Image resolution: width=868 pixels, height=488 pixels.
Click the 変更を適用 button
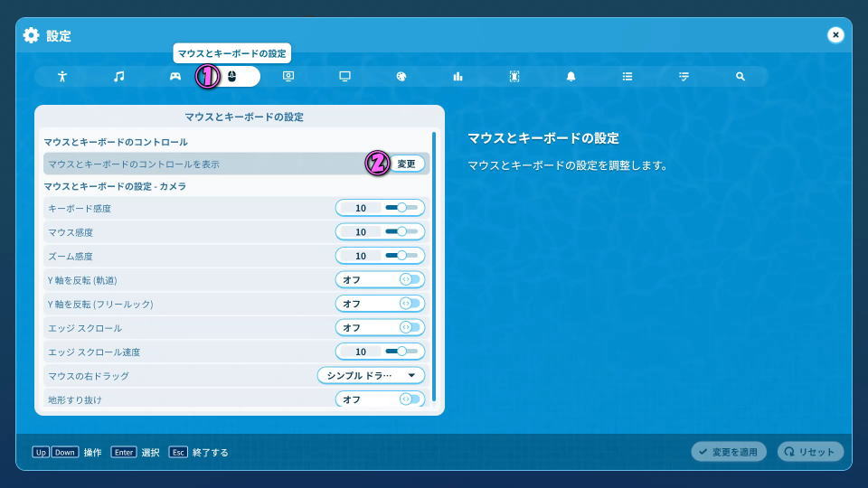click(729, 452)
